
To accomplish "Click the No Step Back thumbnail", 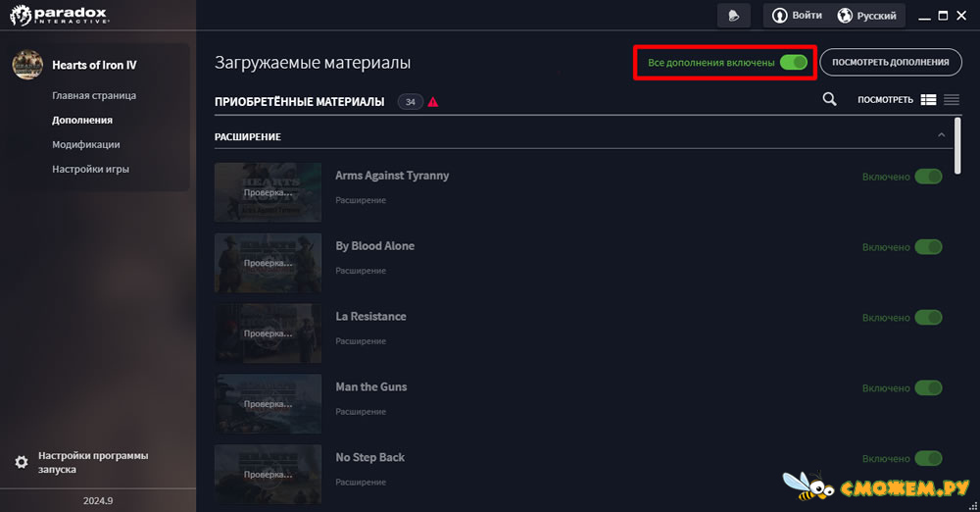I will point(268,475).
